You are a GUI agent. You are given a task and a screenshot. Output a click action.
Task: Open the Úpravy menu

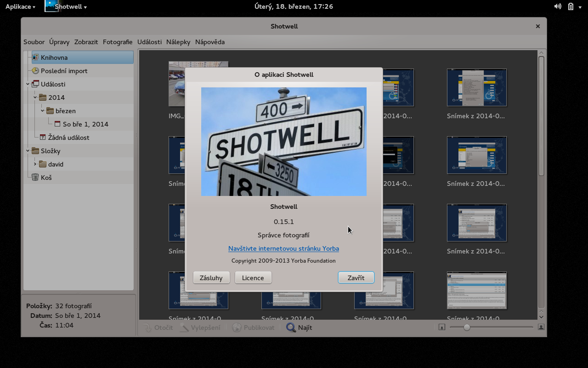(x=59, y=42)
